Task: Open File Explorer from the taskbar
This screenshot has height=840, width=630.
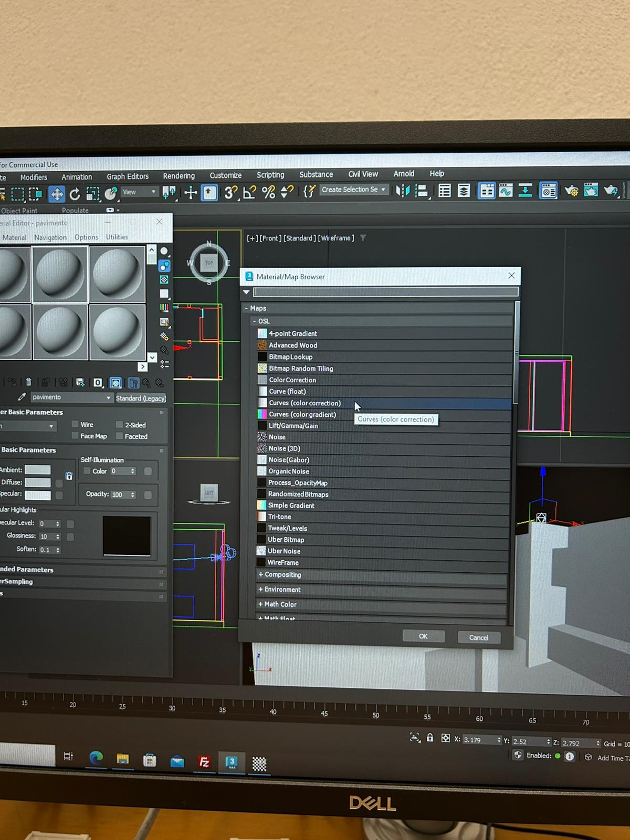Action: (x=123, y=759)
